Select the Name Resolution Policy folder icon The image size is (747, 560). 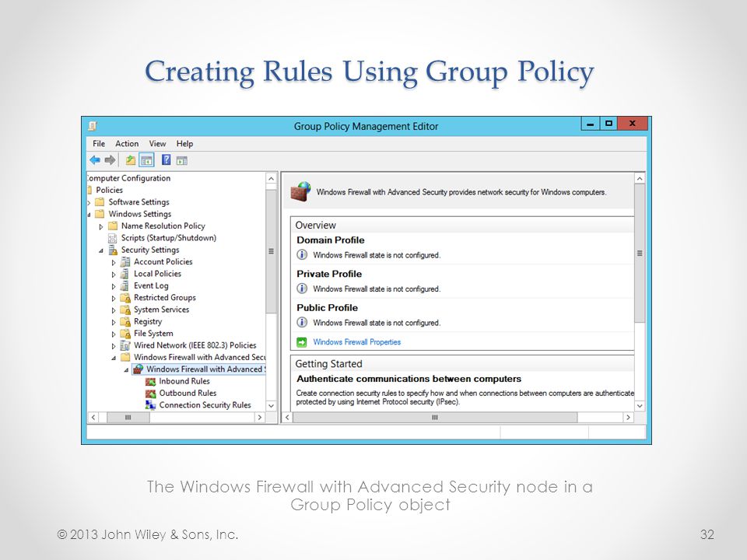(112, 226)
